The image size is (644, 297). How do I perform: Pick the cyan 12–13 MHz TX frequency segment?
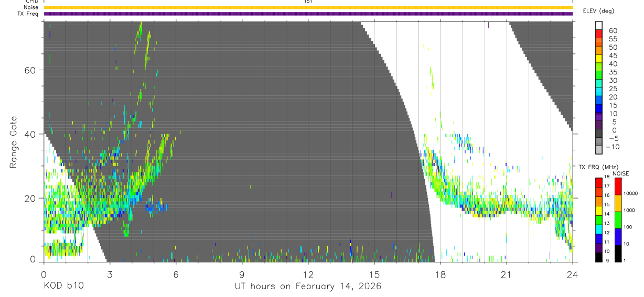(599, 229)
